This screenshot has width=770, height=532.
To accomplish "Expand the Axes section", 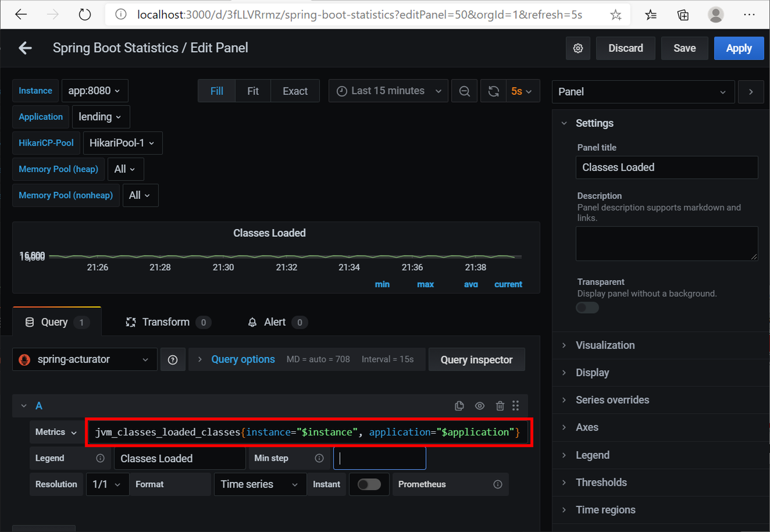I will (x=587, y=427).
